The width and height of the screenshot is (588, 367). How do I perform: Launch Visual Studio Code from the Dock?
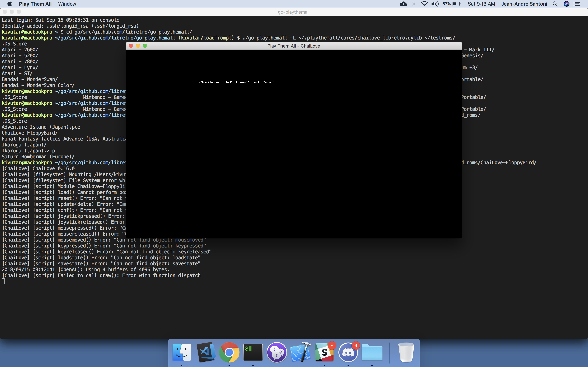point(206,352)
